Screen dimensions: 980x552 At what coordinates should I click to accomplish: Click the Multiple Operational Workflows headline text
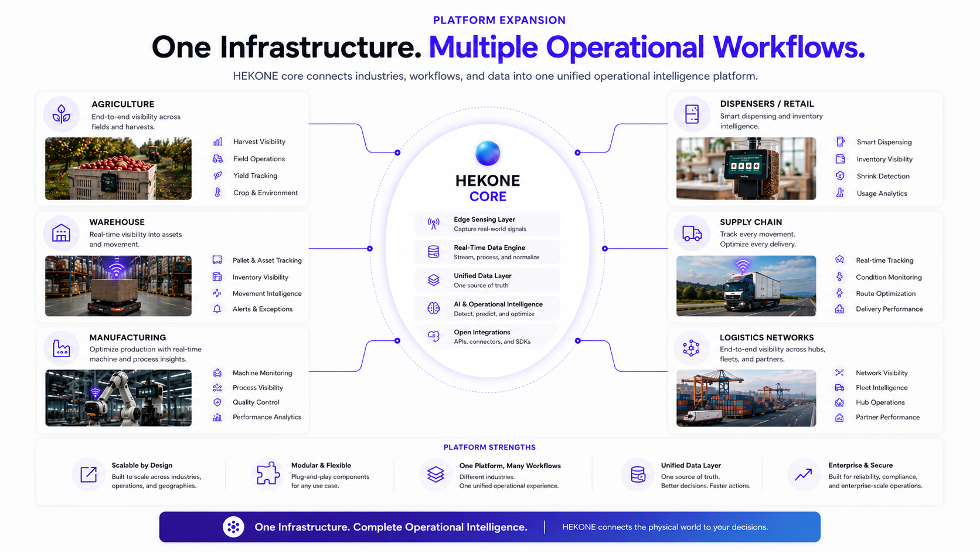click(646, 48)
